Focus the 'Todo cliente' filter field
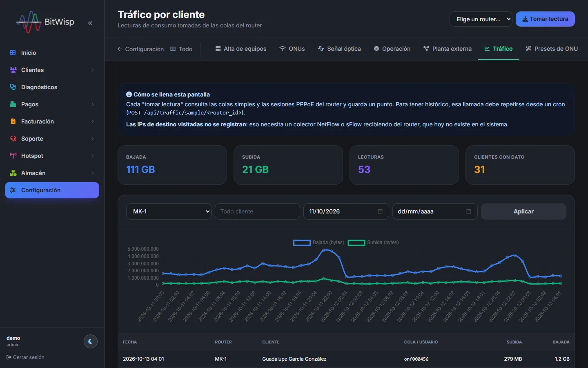 257,211
